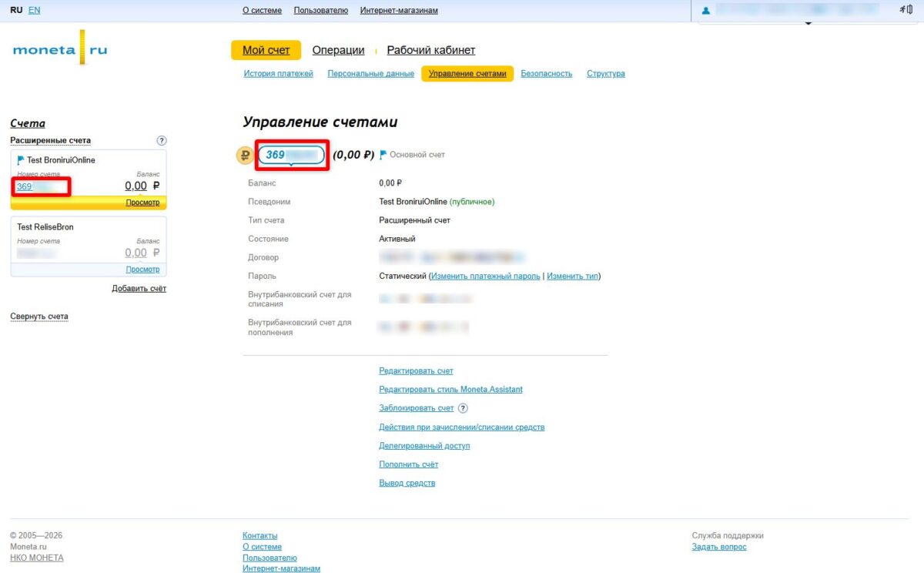The height and width of the screenshot is (573, 924).
Task: Click Добавить счёт link
Action: coord(139,289)
